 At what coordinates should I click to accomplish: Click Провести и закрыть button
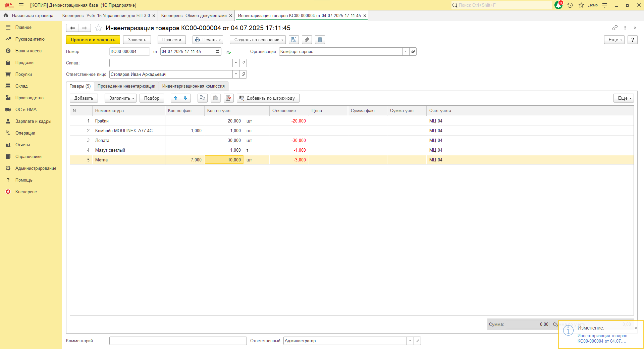93,40
